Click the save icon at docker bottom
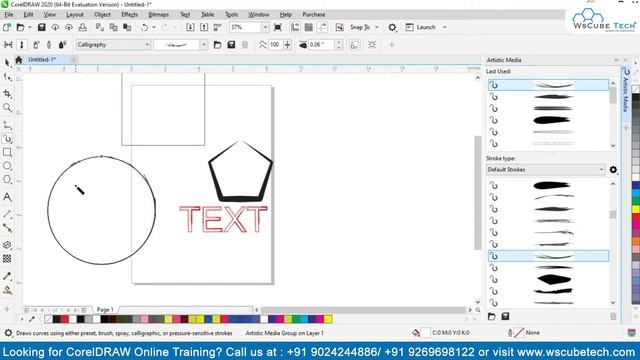This screenshot has width=640, height=360. (505, 316)
